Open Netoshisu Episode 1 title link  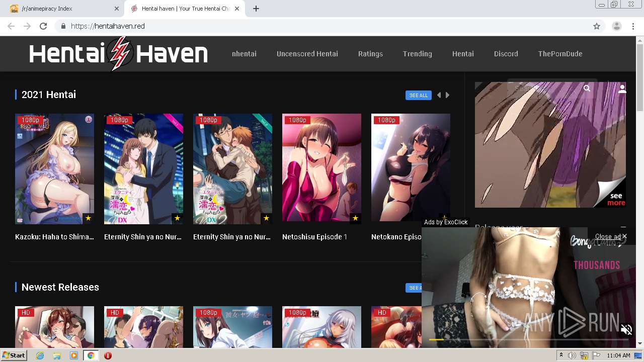[314, 237]
